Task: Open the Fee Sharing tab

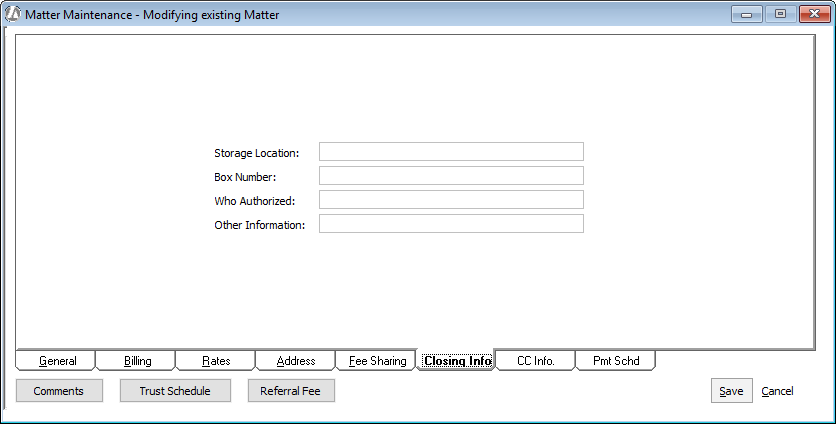Action: (376, 361)
